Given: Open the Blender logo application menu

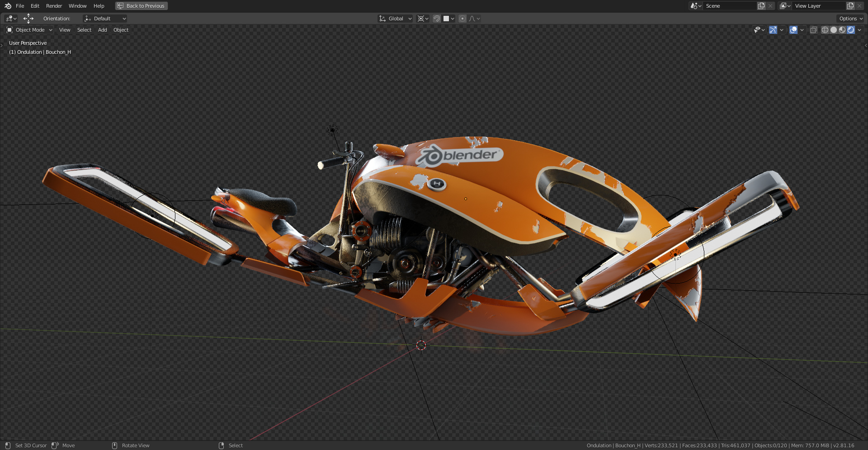Looking at the screenshot, I should tap(8, 6).
